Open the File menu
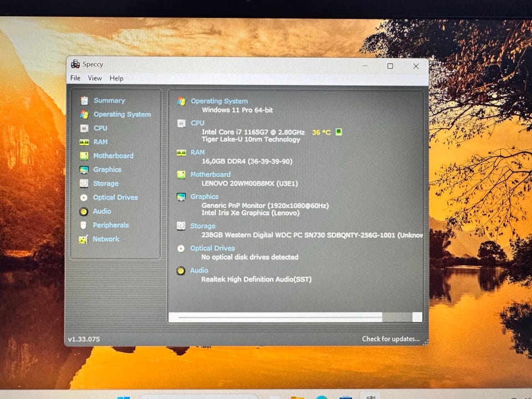The image size is (532, 399). click(75, 78)
